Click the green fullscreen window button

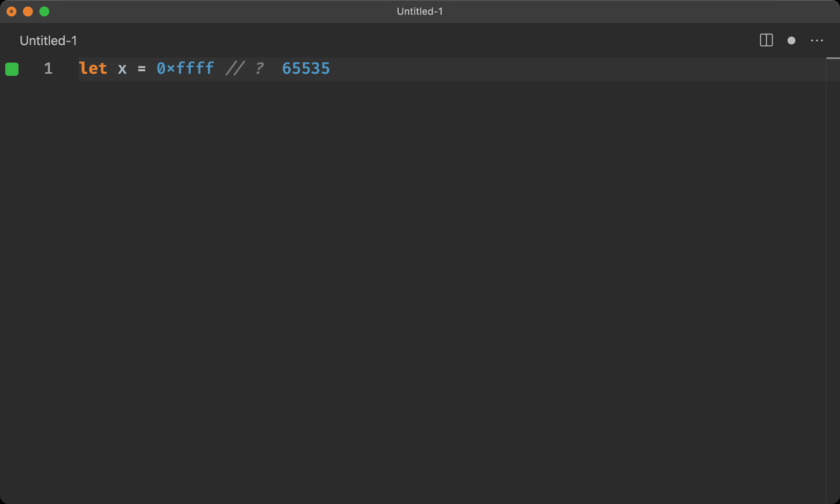(44, 11)
